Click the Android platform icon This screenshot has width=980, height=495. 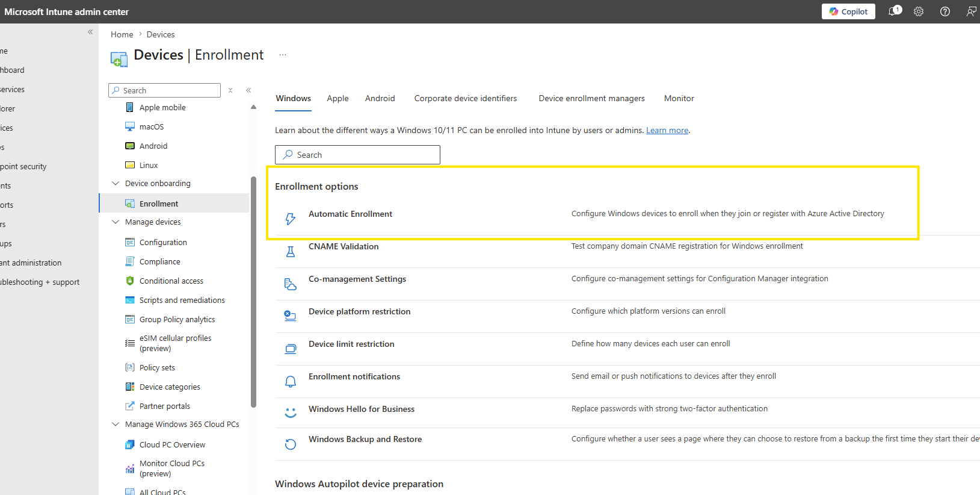(x=129, y=146)
